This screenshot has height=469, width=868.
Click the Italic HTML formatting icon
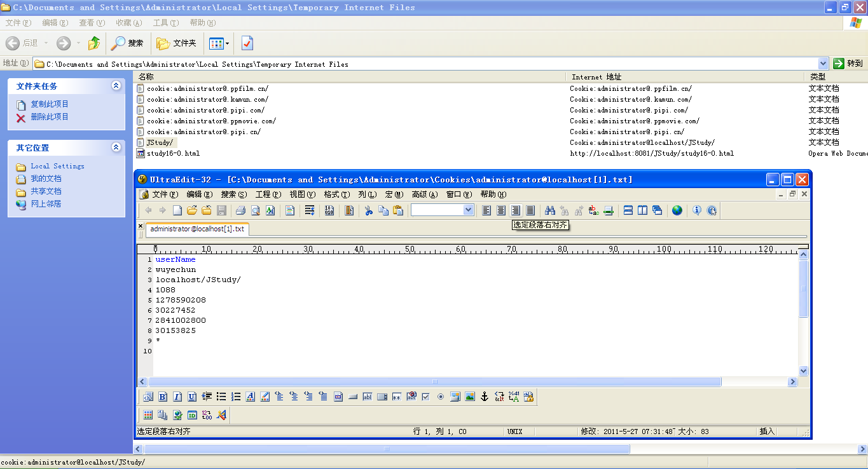pyautogui.click(x=177, y=397)
